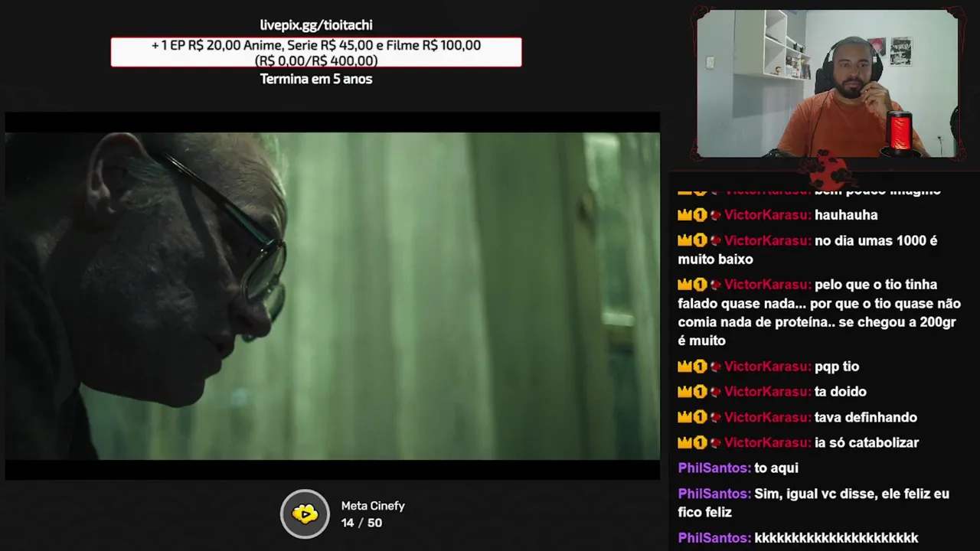Click crown badge beside 'hauhauha' message
Screen dimensions: 980x551
(684, 215)
